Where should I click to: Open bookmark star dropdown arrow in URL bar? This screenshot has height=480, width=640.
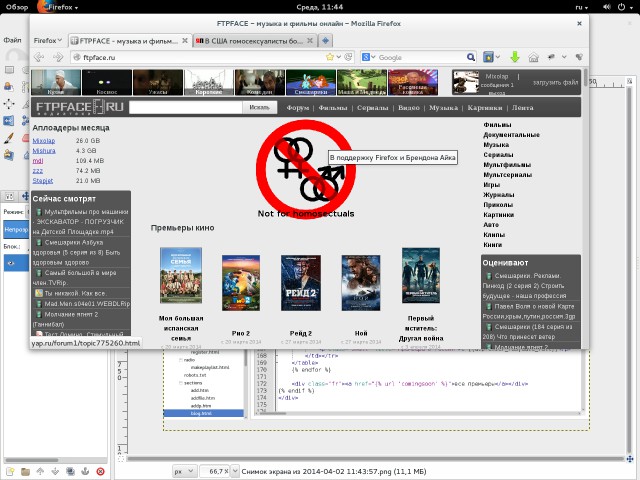[338, 57]
